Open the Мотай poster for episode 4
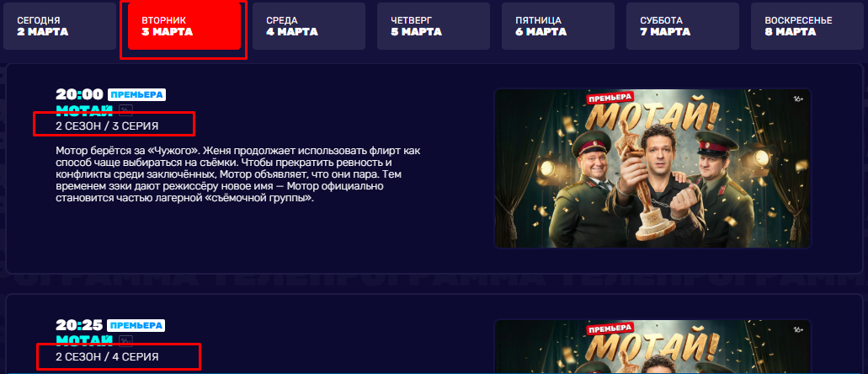This screenshot has width=868, height=374. 652,346
